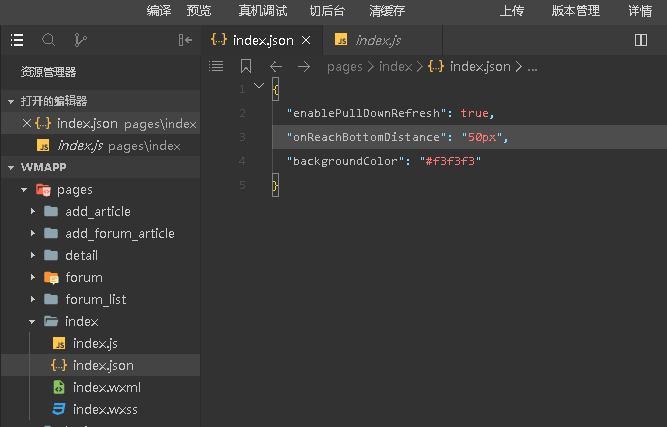The width and height of the screenshot is (667, 427).
Task: Switch to the index.json tab
Action: 262,40
